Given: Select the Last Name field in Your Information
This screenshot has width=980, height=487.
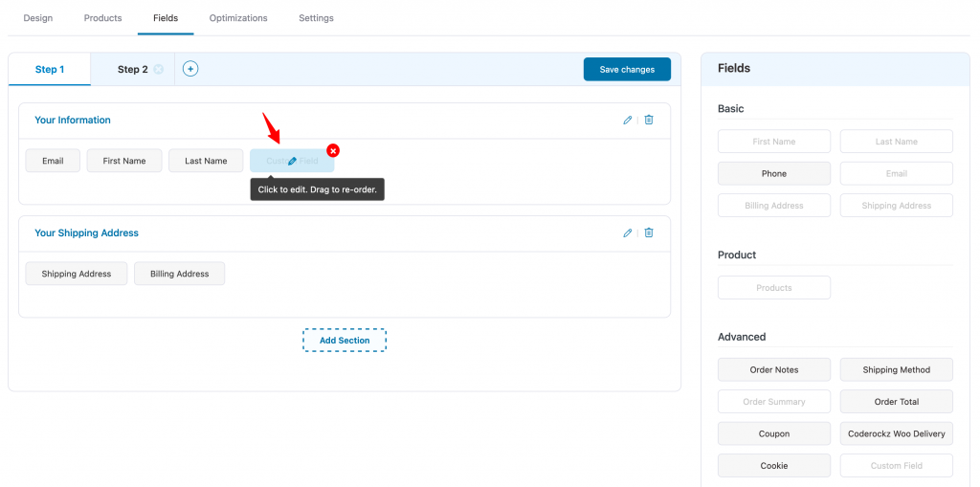Looking at the screenshot, I should tap(206, 161).
